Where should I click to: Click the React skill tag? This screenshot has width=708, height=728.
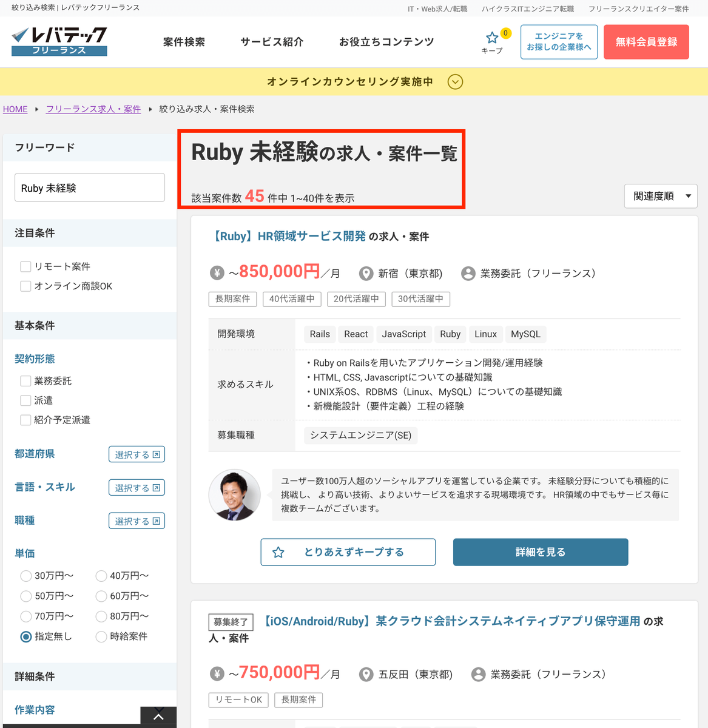click(x=356, y=334)
